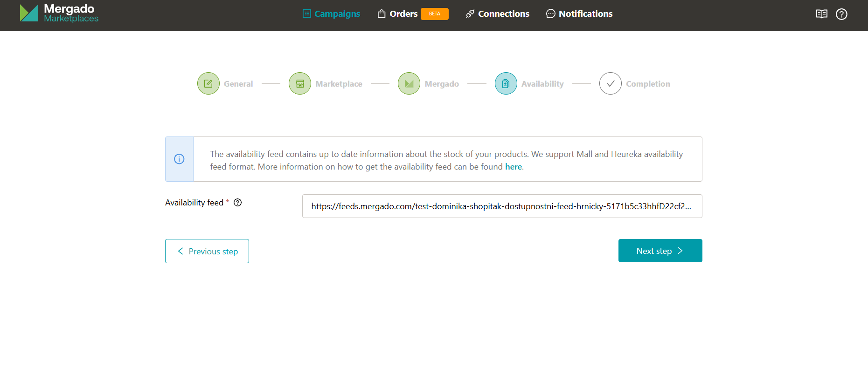Click the info icon in notice box
The width and height of the screenshot is (868, 375).
179,159
